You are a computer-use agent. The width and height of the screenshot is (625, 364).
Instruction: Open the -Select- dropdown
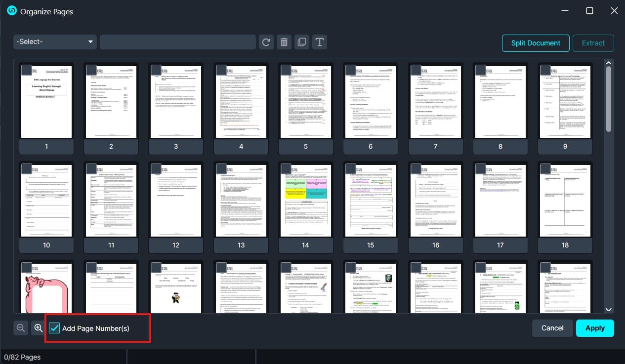pyautogui.click(x=55, y=42)
